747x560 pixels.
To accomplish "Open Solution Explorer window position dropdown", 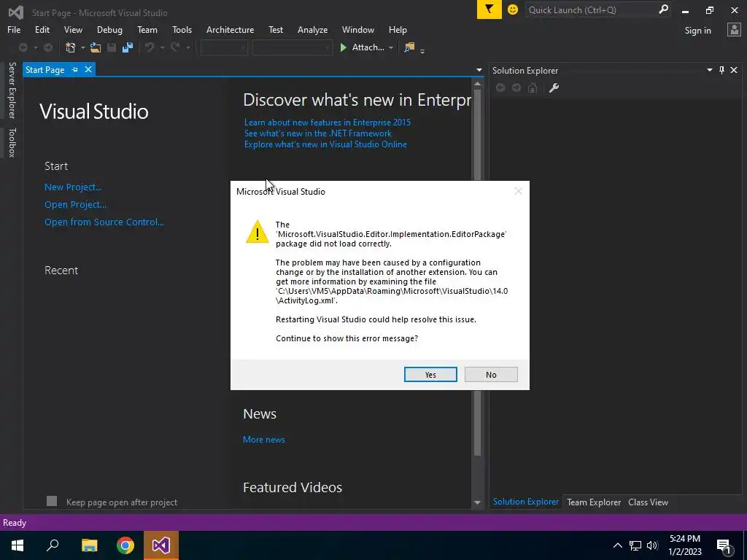I will [709, 70].
